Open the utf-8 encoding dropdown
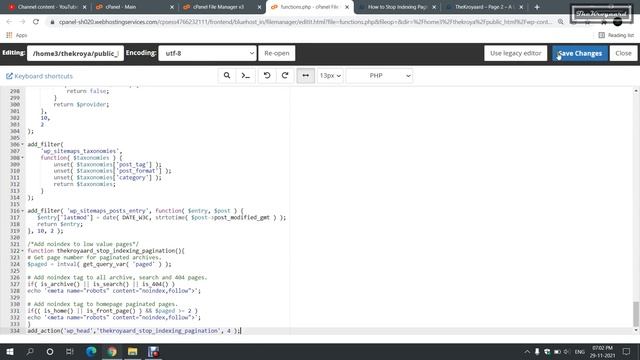 click(x=207, y=53)
